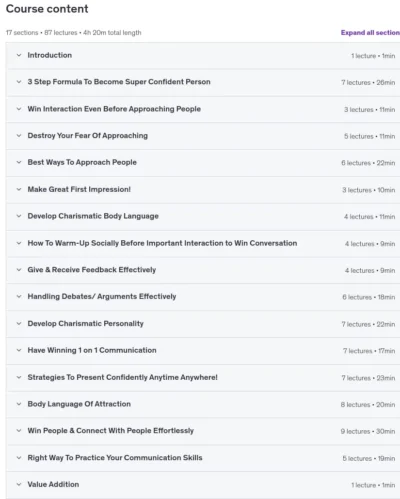Open Win Interaction Even Before Approaching People

click(x=114, y=109)
